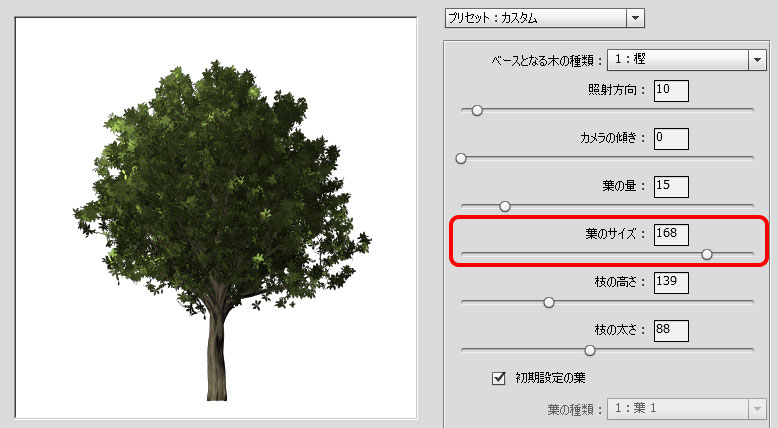Click the 照射方向 value field showing 10

671,91
